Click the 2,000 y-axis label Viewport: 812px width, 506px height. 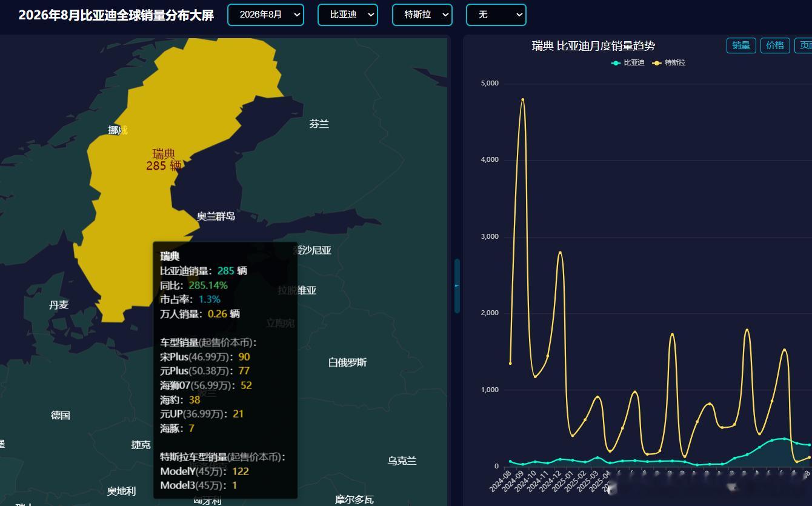click(489, 313)
